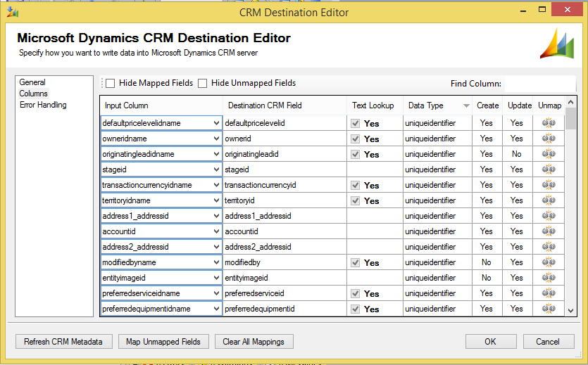Open address2_addressid input column dropdown
The width and height of the screenshot is (588, 365).
[x=216, y=247]
